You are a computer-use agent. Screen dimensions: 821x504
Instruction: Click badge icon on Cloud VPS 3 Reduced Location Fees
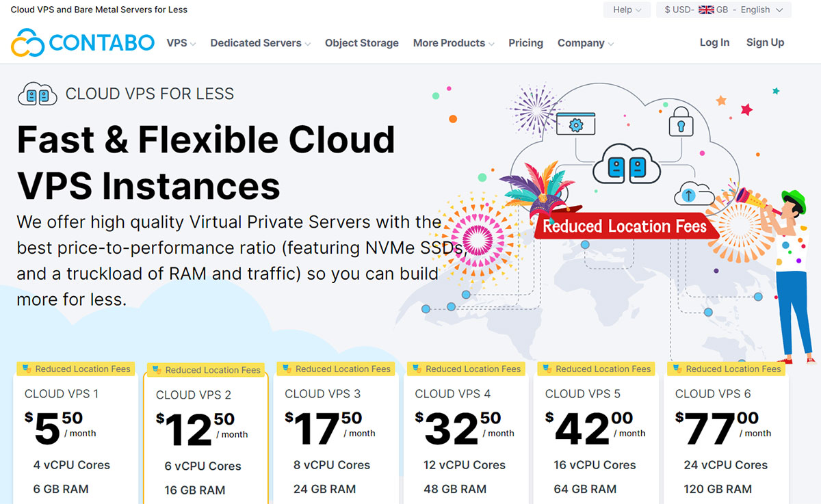pyautogui.click(x=287, y=369)
